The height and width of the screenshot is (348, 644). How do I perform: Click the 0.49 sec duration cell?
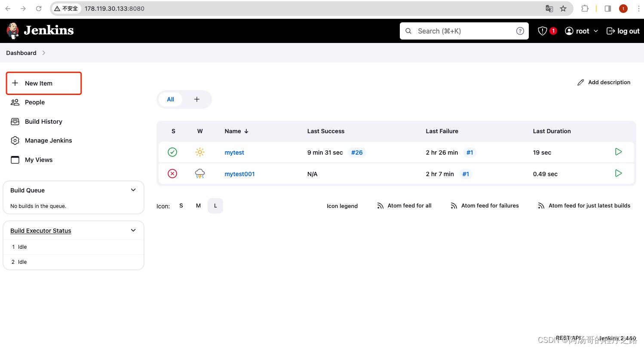[x=545, y=174]
